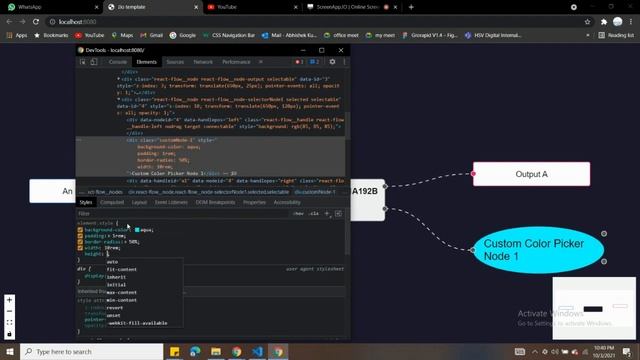Click the React Flow fit view button
Viewport: 640px width, 360px height.
point(9,323)
